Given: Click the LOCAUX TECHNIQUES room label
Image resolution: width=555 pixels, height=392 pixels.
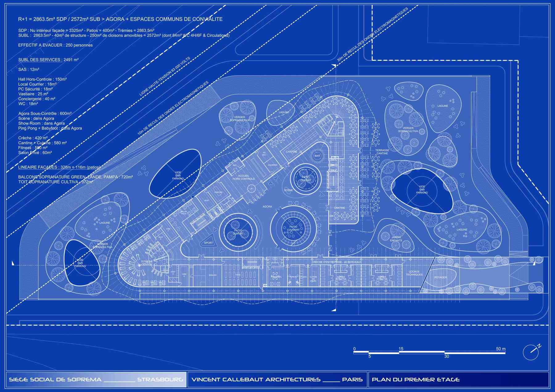Looking at the screenshot, I should point(414,273).
